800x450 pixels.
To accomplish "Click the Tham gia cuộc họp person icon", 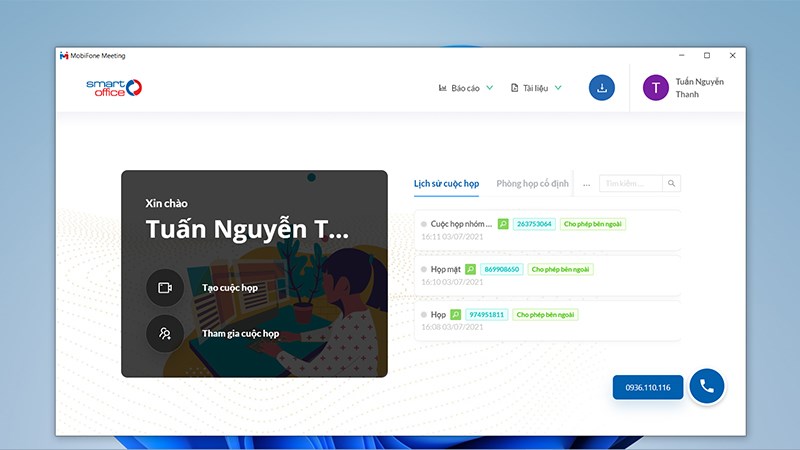I will 165,334.
